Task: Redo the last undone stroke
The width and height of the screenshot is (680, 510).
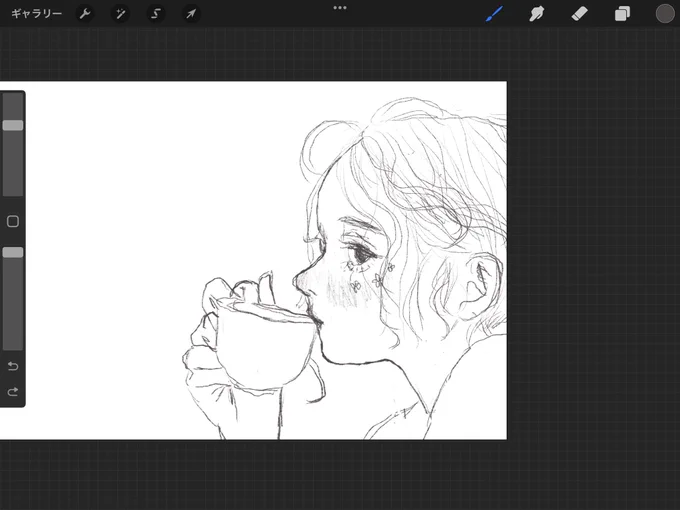Action: click(x=13, y=392)
